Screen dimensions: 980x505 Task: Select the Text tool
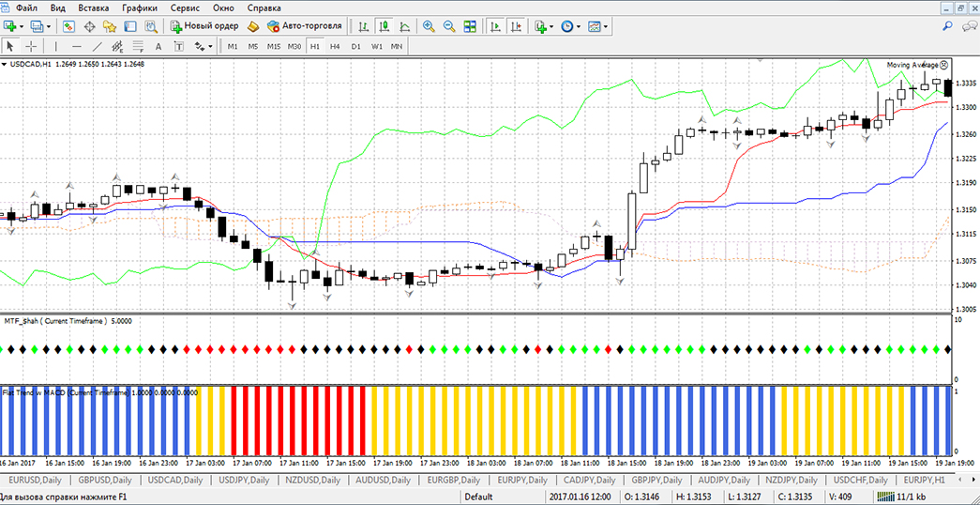tap(158, 46)
